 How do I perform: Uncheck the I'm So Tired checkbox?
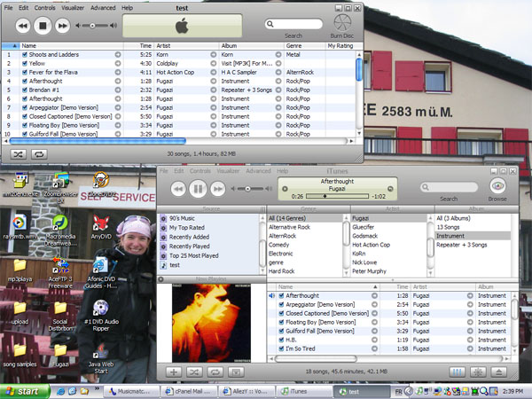(281, 348)
